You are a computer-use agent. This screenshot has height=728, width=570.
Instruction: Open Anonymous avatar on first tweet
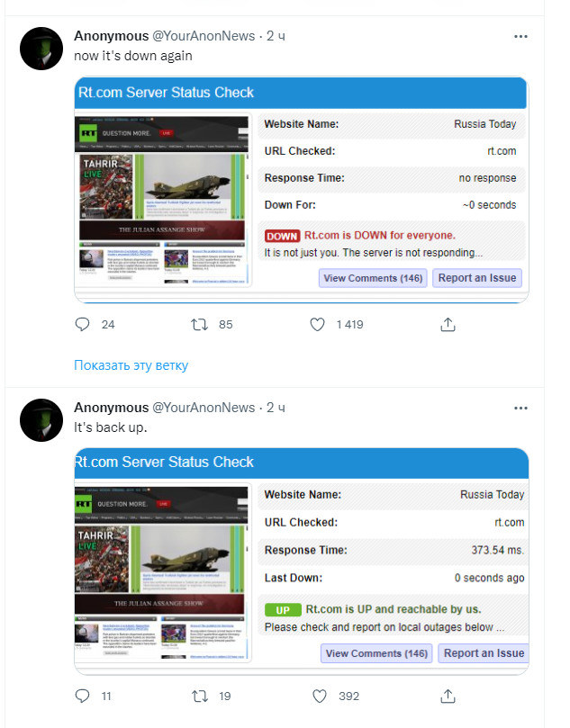41,49
